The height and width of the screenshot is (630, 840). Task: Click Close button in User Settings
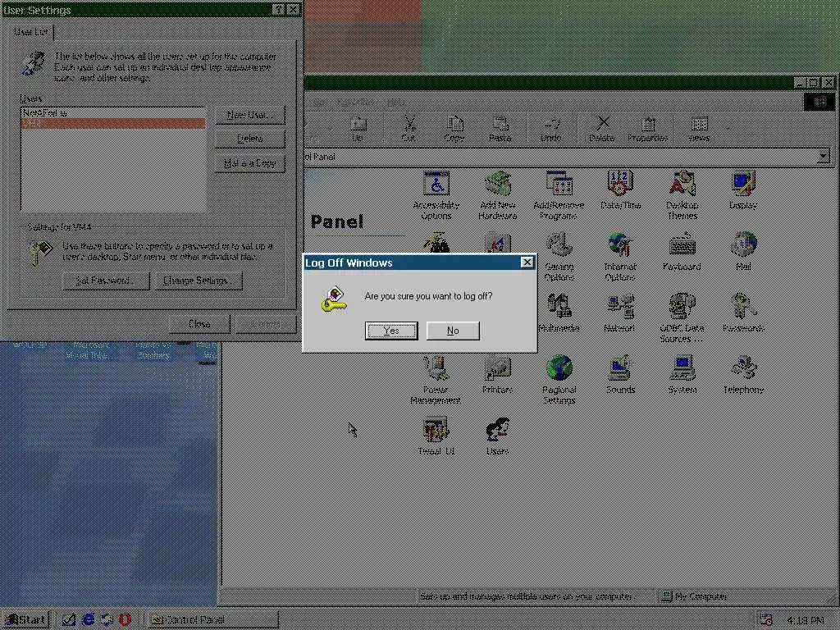point(199,323)
